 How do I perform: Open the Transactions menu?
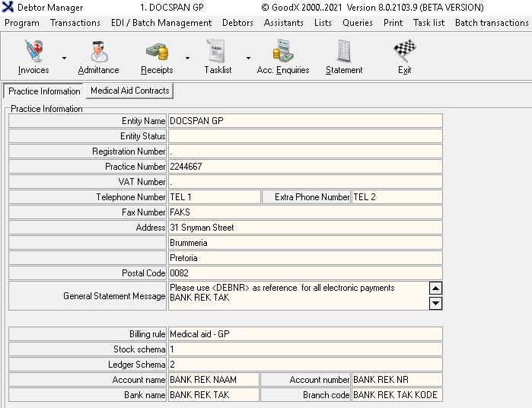click(x=75, y=23)
